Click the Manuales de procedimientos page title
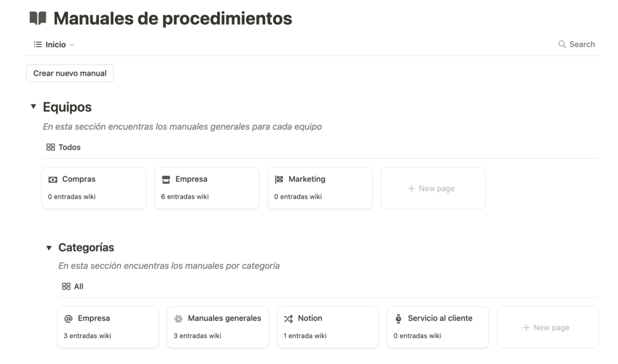 (172, 18)
